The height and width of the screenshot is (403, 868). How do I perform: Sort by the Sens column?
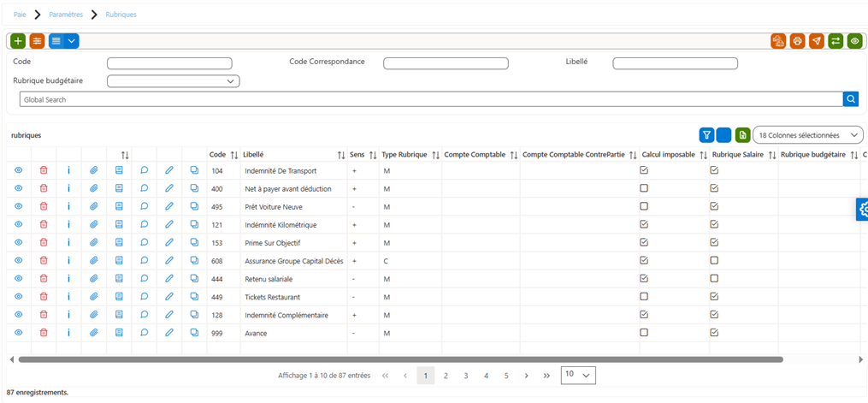coord(373,156)
